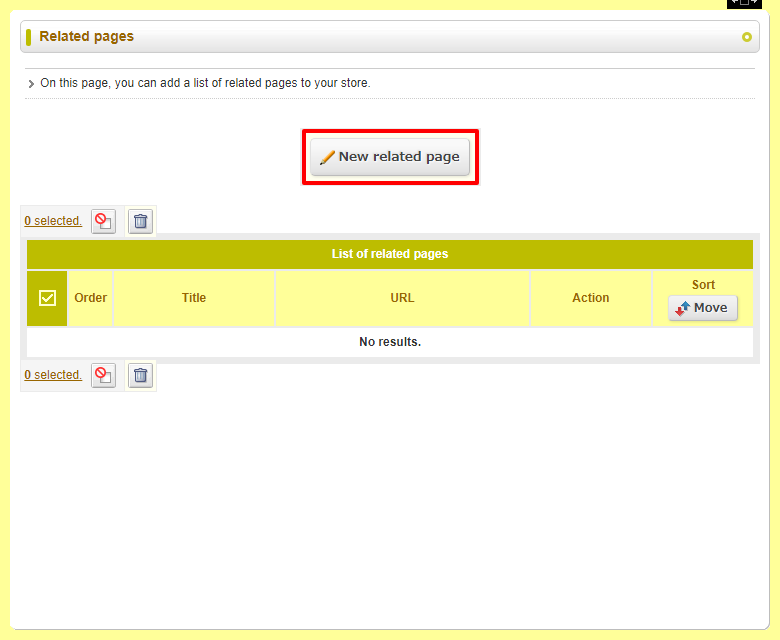This screenshot has height=640, width=780.
Task: Open the '0 selected.' link above the table
Action: click(53, 221)
